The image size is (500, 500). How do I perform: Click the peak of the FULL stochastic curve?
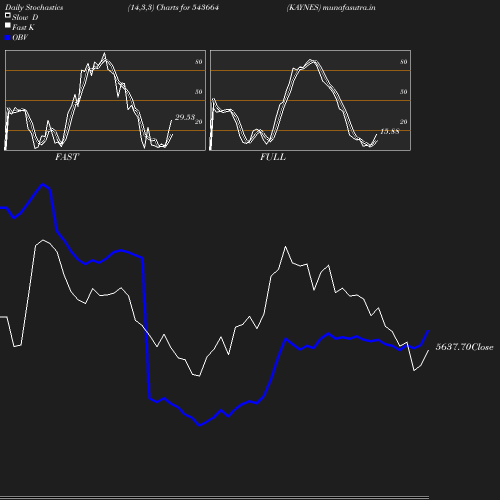[310, 60]
